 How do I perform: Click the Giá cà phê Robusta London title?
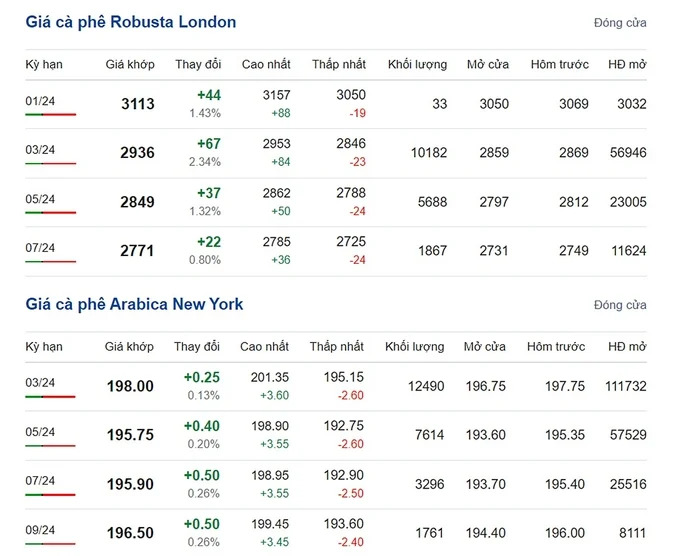coord(131,21)
